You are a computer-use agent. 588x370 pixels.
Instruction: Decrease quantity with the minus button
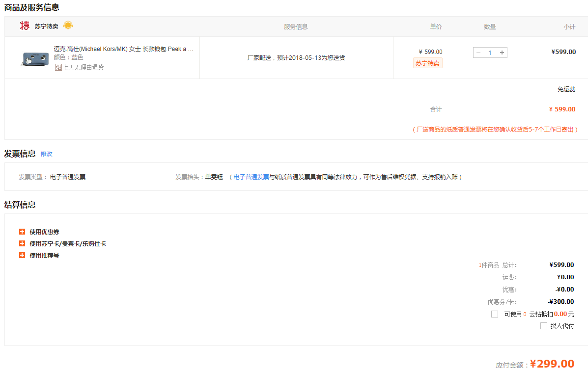coord(478,53)
